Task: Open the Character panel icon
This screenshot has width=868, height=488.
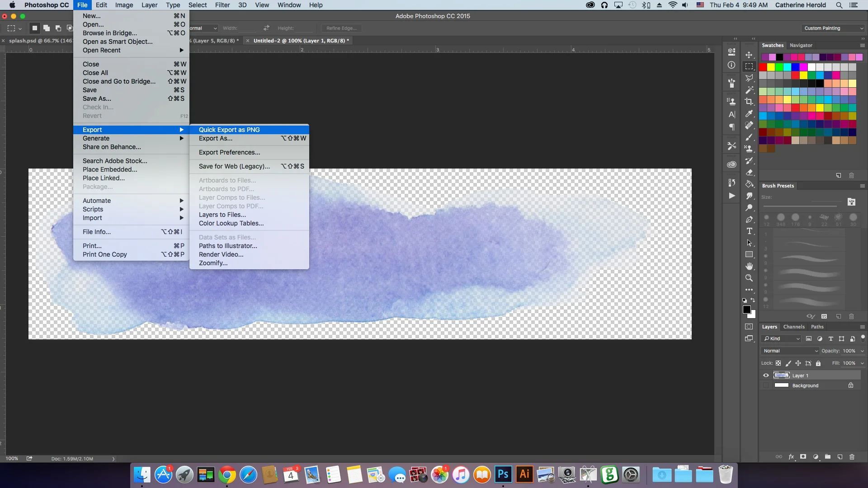Action: tap(731, 114)
